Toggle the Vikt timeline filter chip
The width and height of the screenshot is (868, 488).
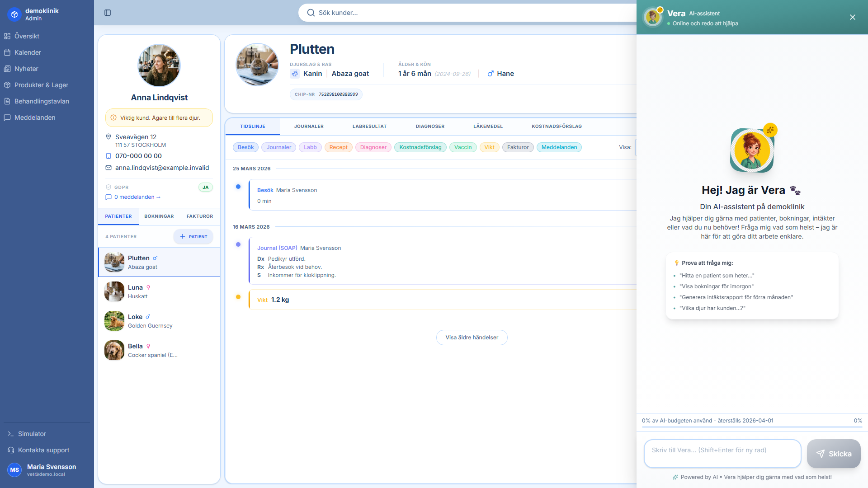click(489, 147)
